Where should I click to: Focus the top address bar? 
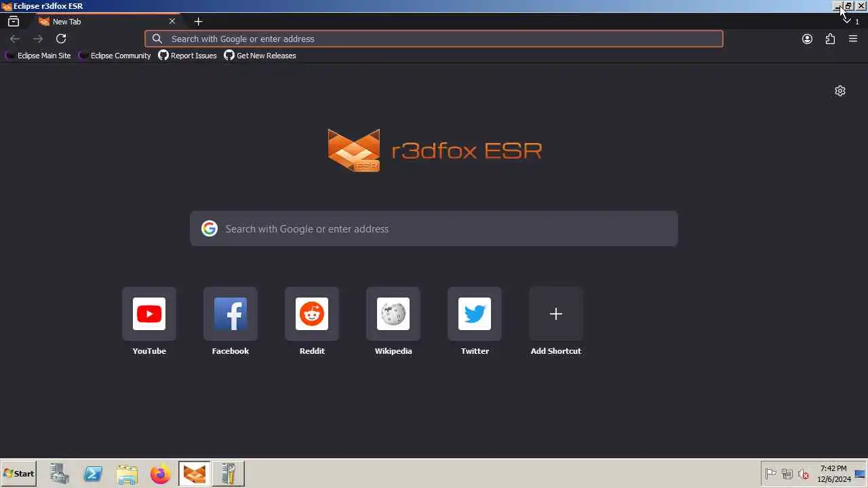[434, 39]
